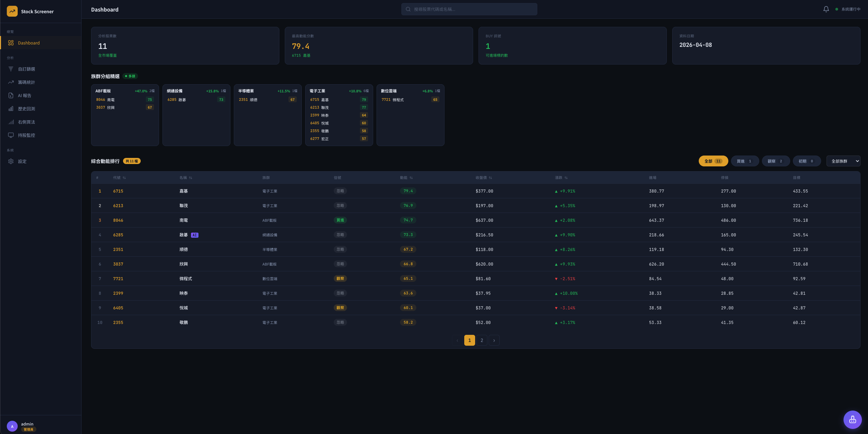Viewport: 868px width, 434px height.
Task: Sort table by 漲跌 column
Action: point(561,178)
